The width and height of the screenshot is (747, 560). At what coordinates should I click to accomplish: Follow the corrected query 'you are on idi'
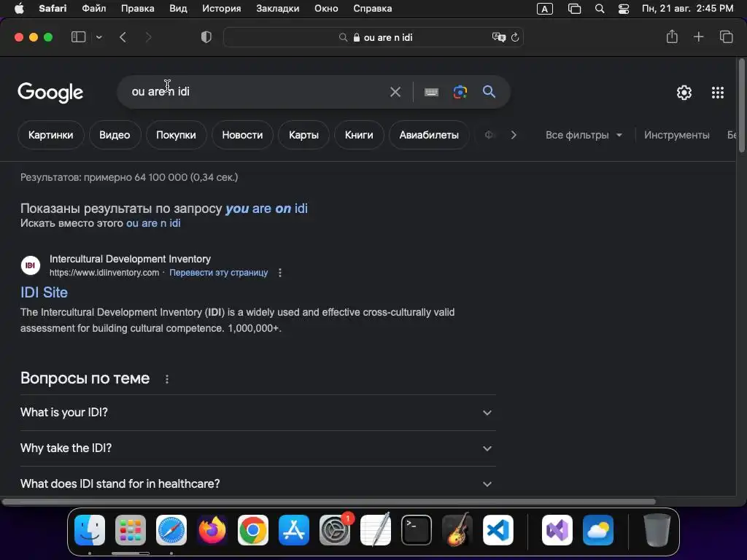[266, 209]
